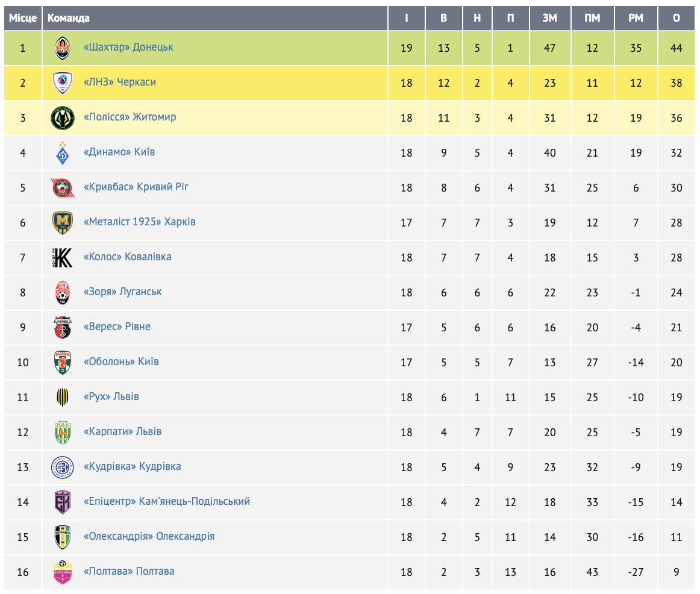
Task: Click the Dynamo Kyiv club emblem
Action: [63, 152]
